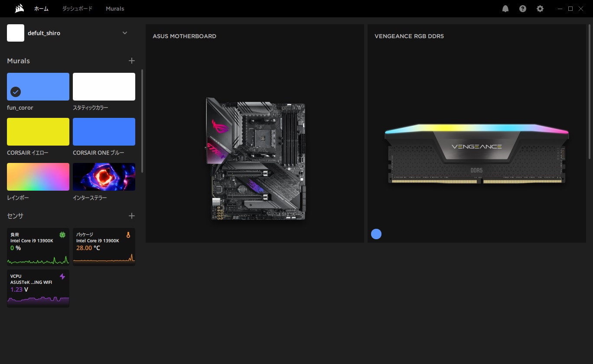593x364 pixels.
Task: Select the スタティックカラー white swatch
Action: [x=104, y=87]
